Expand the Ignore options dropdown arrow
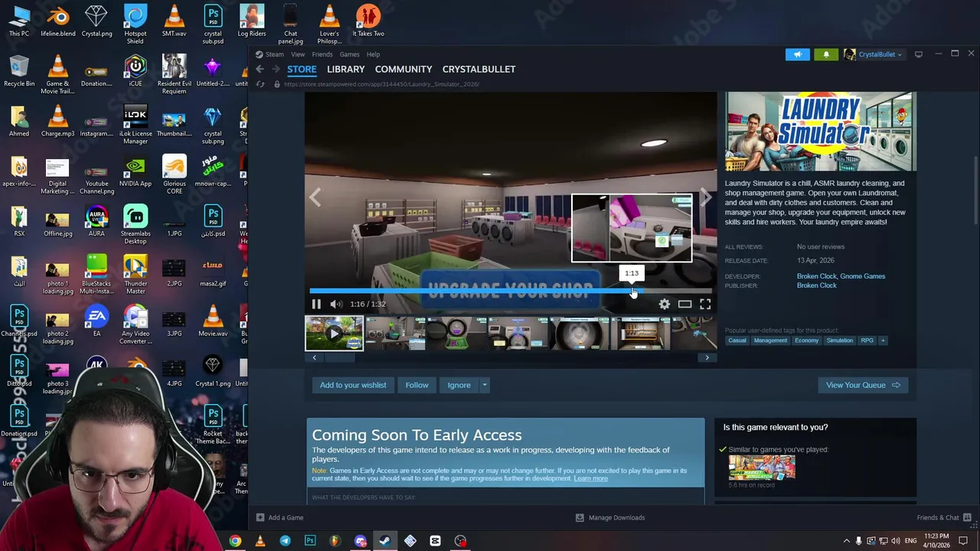Screen dimensions: 980x551 (484, 385)
